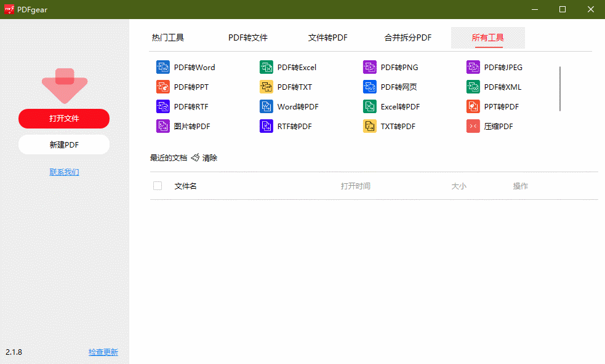605x364 pixels.
Task: Click the PDF转PPT tool icon
Action: click(163, 87)
